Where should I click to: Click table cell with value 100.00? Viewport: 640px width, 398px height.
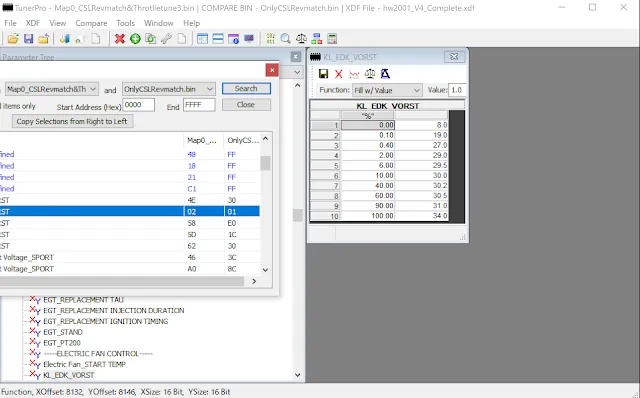click(x=368, y=216)
